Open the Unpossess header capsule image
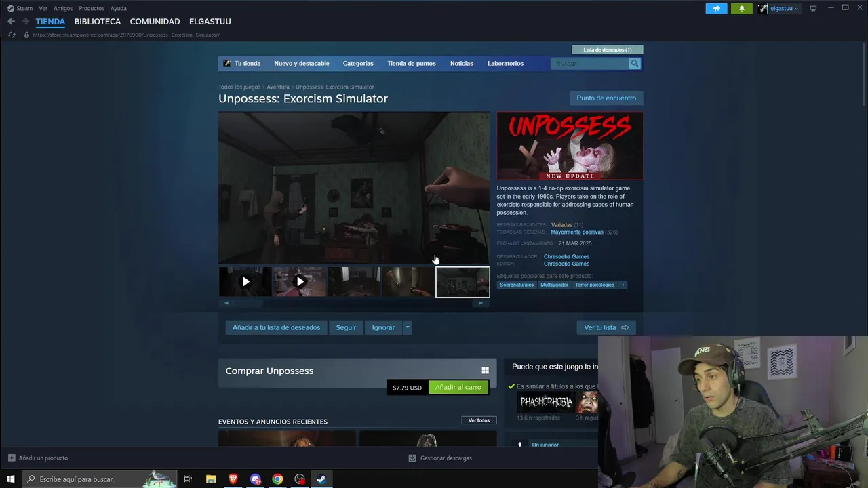This screenshot has width=868, height=488. 570,146
